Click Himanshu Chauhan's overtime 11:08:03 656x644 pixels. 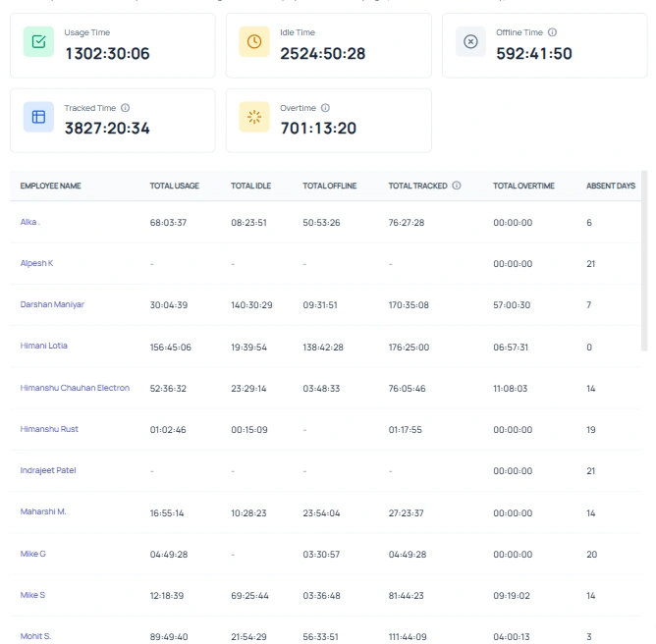click(x=511, y=389)
